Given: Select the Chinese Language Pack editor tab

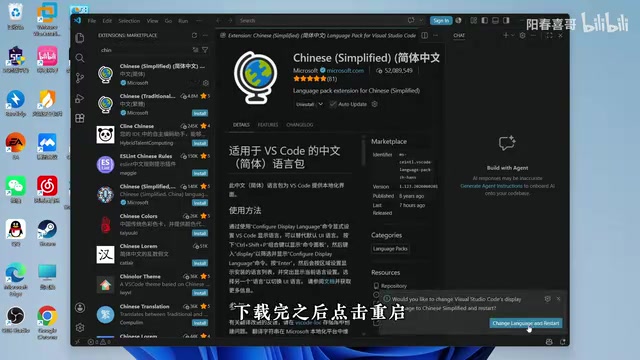Looking at the screenshot, I should (318, 36).
